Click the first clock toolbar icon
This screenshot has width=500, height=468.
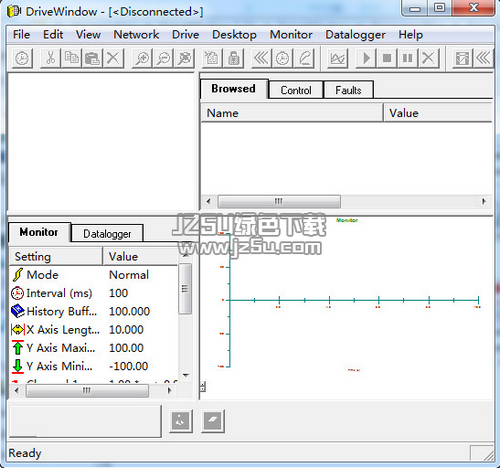coord(22,59)
